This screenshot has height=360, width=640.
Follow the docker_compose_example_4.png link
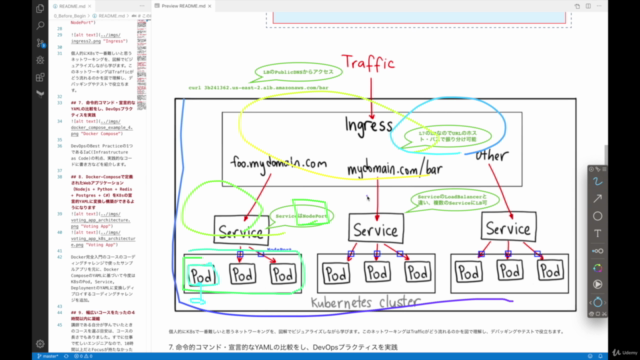point(102,127)
